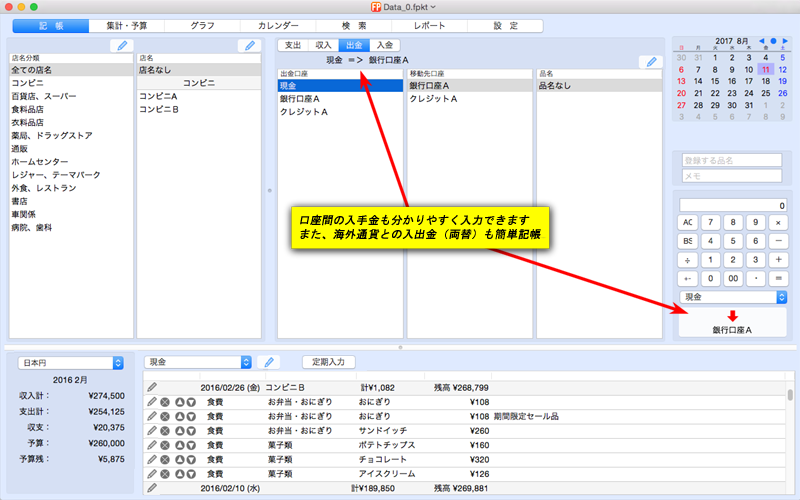Edit the サンドイッチ row with its pencil
800x500 pixels.
pos(152,431)
